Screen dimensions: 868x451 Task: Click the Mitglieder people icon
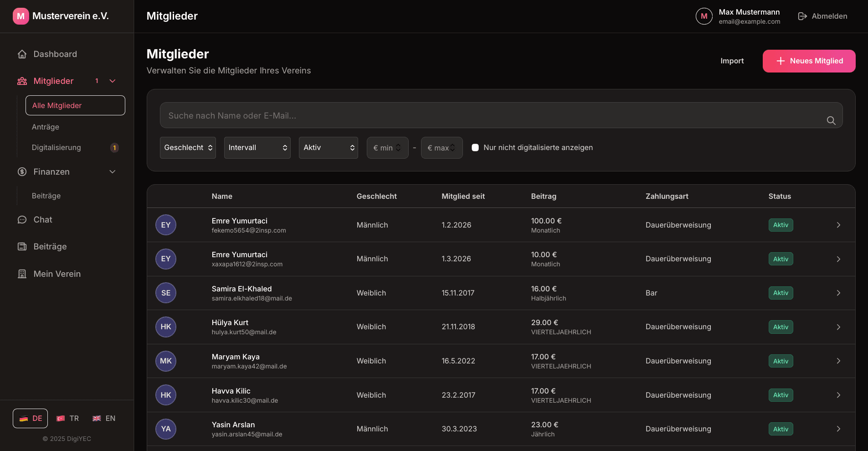[22, 81]
